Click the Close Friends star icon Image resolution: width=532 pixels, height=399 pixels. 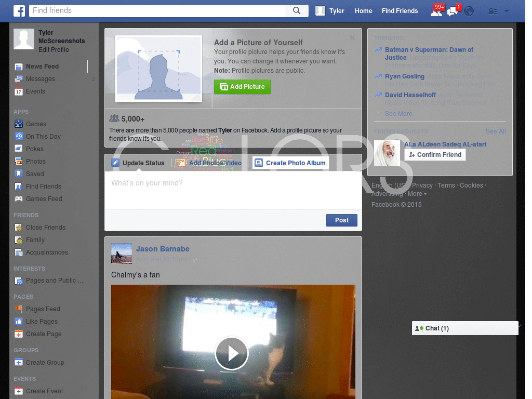coord(19,228)
